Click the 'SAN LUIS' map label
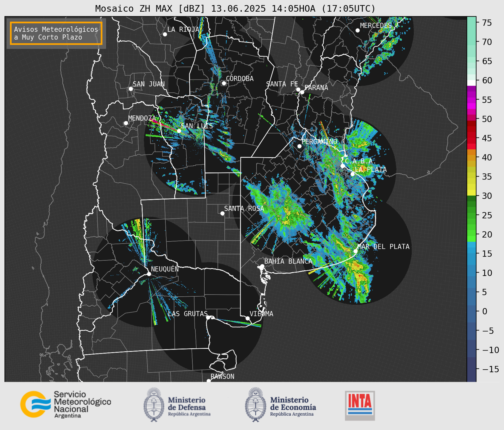The image size is (504, 430). pyautogui.click(x=197, y=126)
